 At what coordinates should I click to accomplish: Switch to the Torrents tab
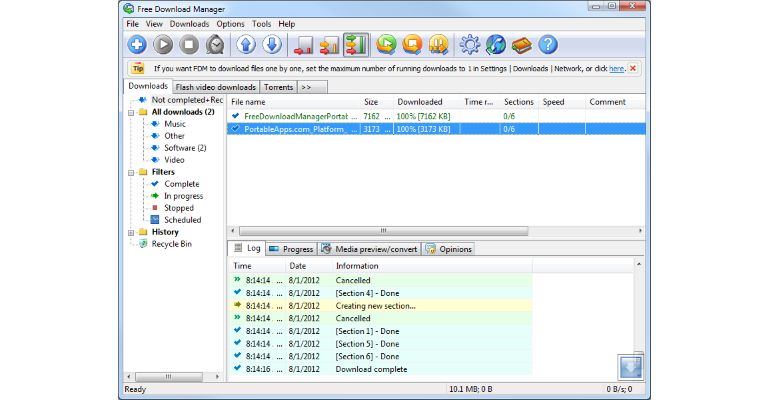pos(278,87)
